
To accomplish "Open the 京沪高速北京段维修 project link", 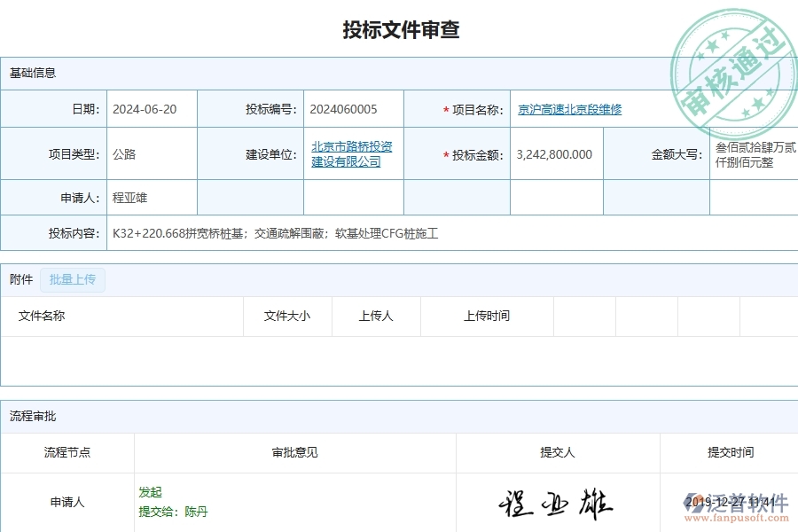I will pos(569,109).
